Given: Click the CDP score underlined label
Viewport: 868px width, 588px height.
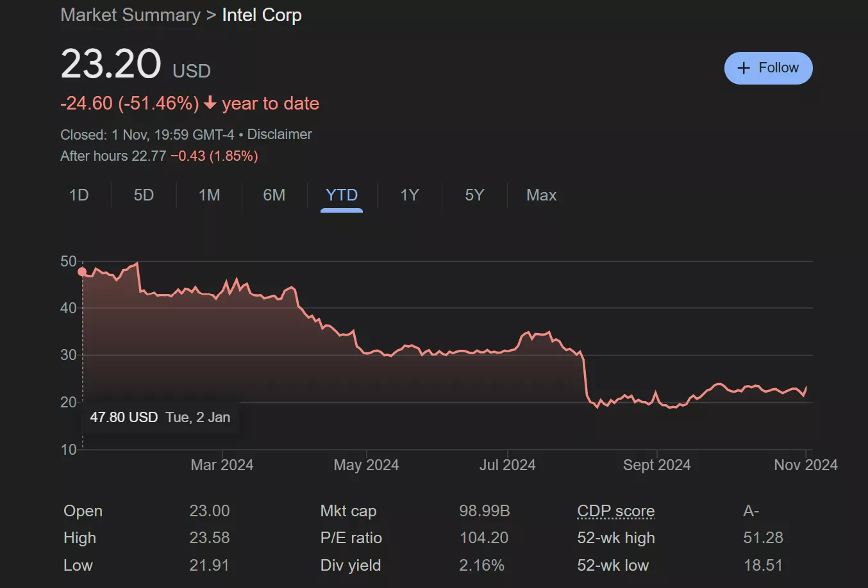Looking at the screenshot, I should [x=615, y=511].
